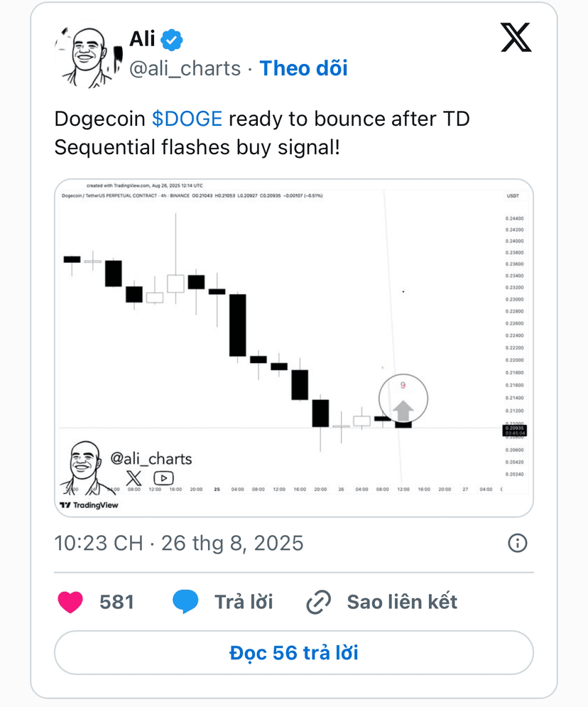Click the TradingView logo in chart

(x=89, y=505)
